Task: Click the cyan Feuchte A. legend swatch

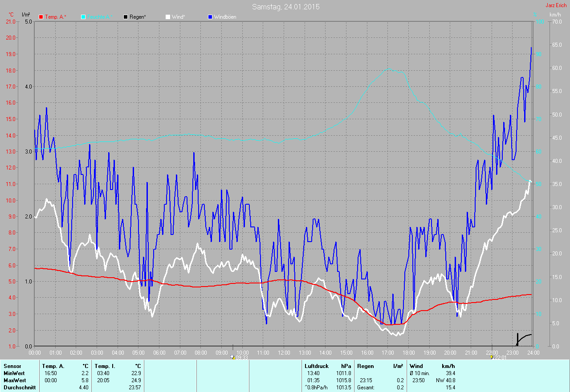Action: pos(83,17)
